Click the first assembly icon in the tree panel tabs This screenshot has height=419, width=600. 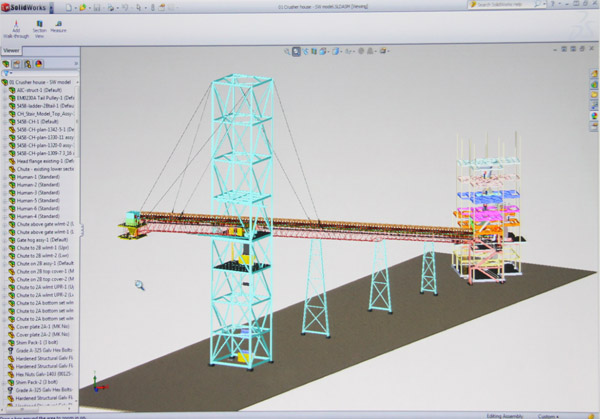8,64
